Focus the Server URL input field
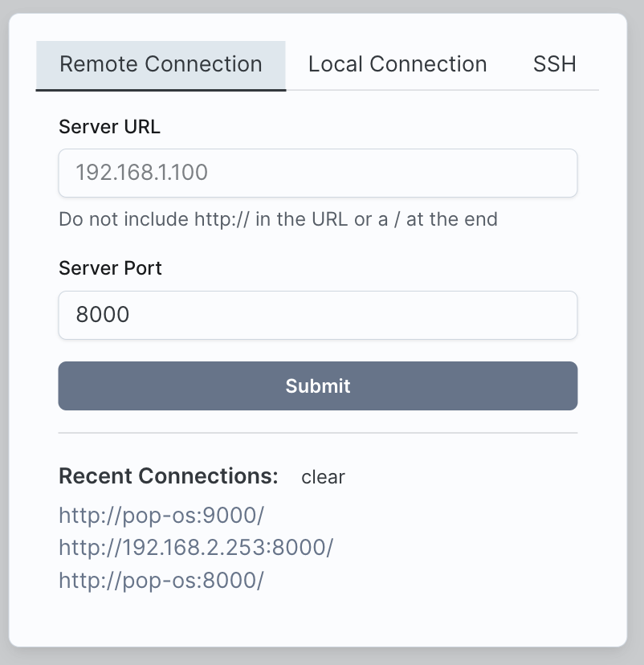This screenshot has height=665, width=644. click(318, 173)
